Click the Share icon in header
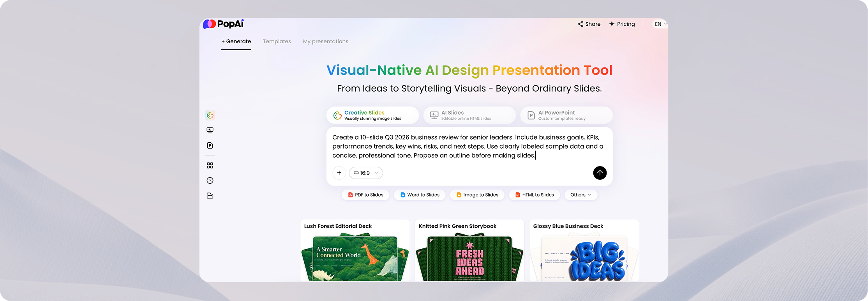Viewport: 868px width, 301px height. [x=580, y=24]
